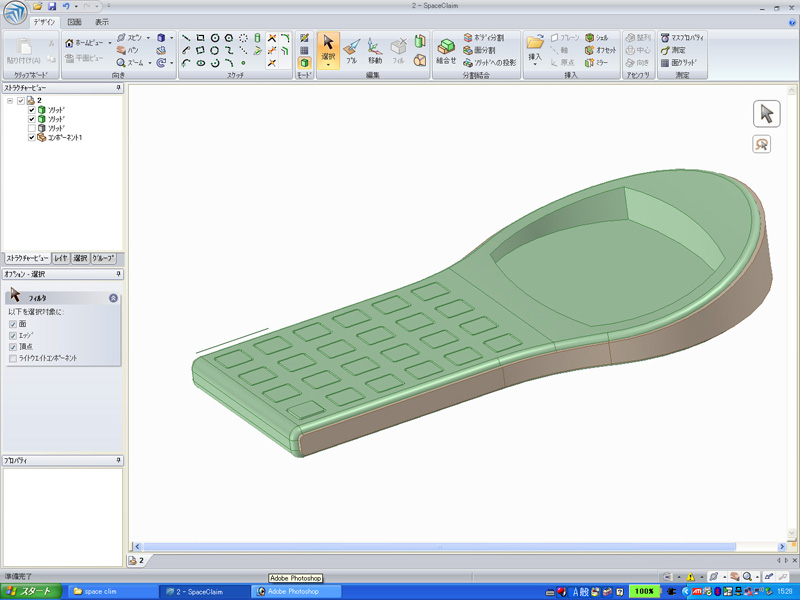Choose the シェル (Shell) tool
This screenshot has width=800, height=600.
coord(597,37)
